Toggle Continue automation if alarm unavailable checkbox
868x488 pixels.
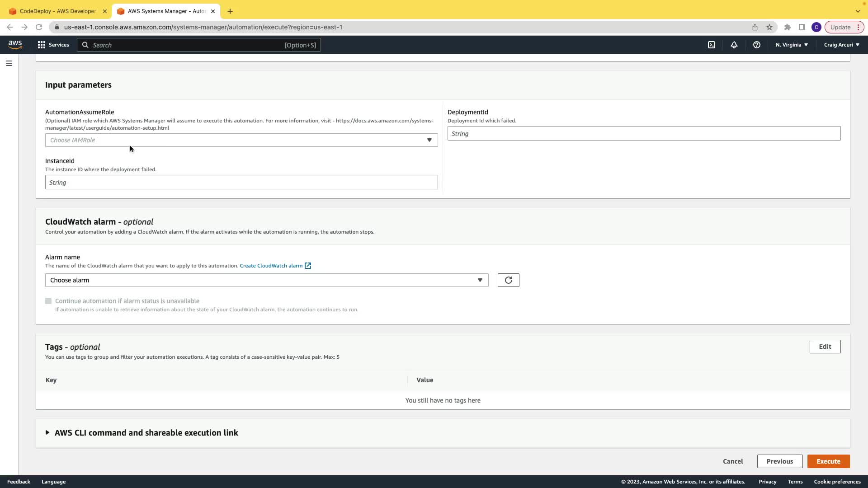click(48, 301)
